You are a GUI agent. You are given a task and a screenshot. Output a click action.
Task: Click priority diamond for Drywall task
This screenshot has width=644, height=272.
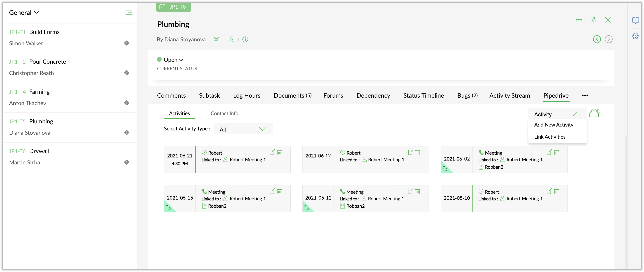(x=127, y=162)
